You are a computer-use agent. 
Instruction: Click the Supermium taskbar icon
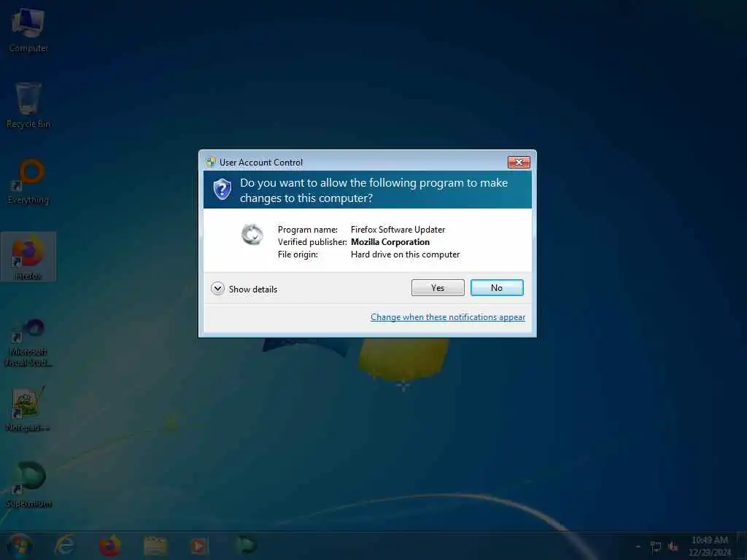click(x=246, y=545)
